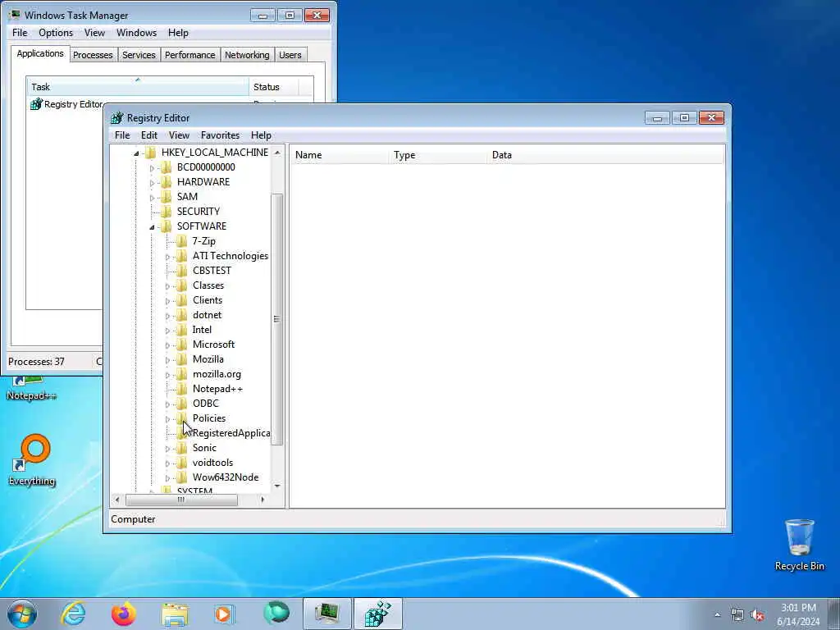Click the Notepad++ key folder icon
This screenshot has height=630, width=840.
point(181,389)
